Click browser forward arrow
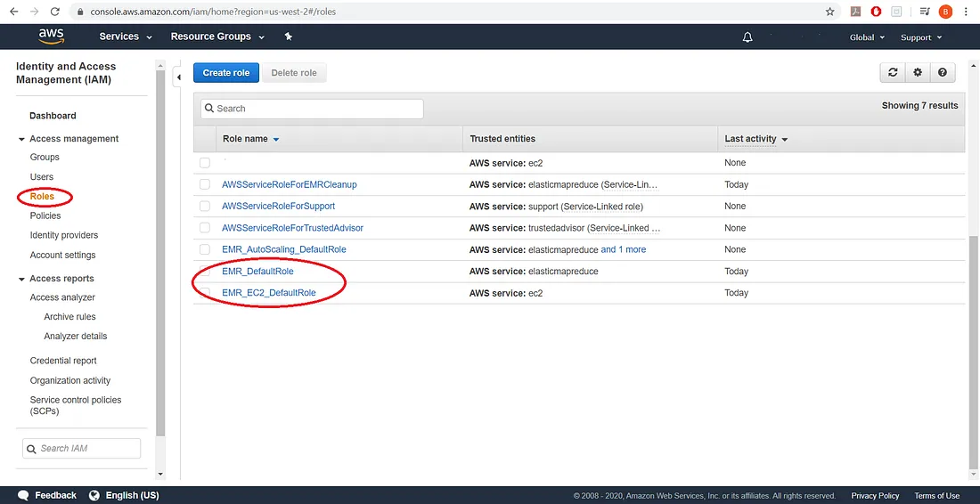The width and height of the screenshot is (980, 504). coord(35,12)
